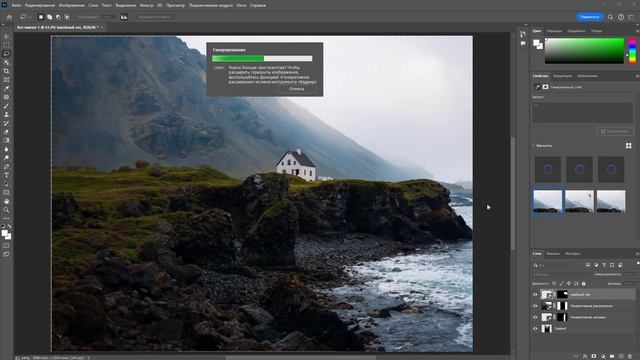Add layer style fx icon

click(585, 356)
